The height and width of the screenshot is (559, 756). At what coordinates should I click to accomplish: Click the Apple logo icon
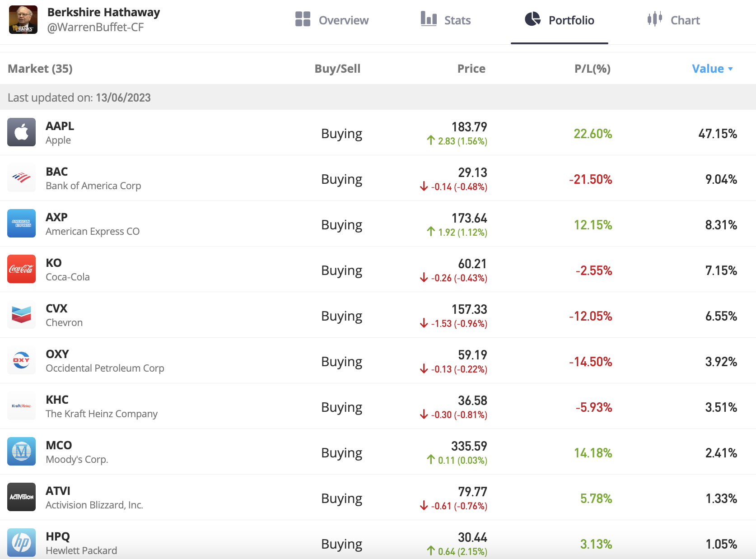click(x=21, y=132)
